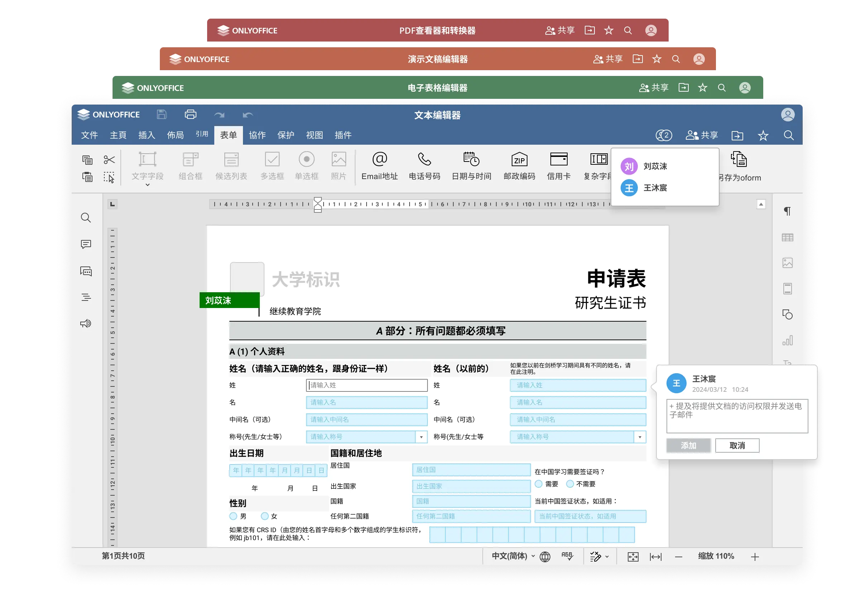Screen dimensions: 860x616
Task: Expand the 文字字段 dropdown arrow
Action: click(x=148, y=185)
